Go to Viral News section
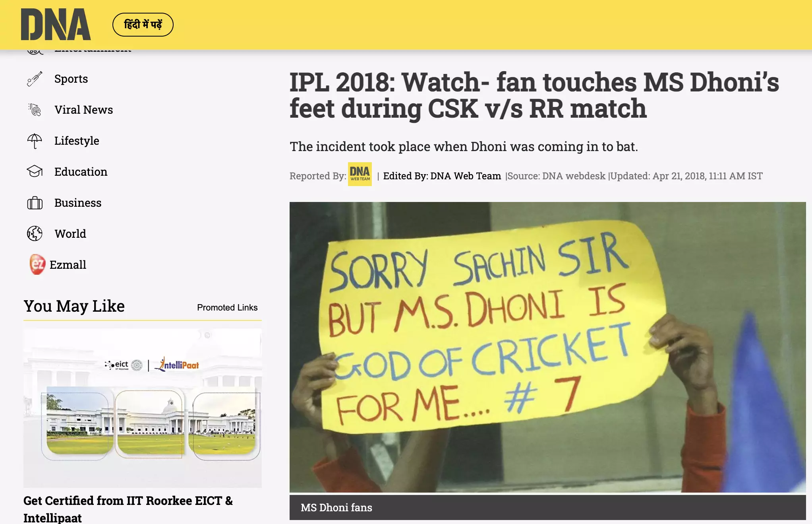The width and height of the screenshot is (812, 524). (x=84, y=110)
